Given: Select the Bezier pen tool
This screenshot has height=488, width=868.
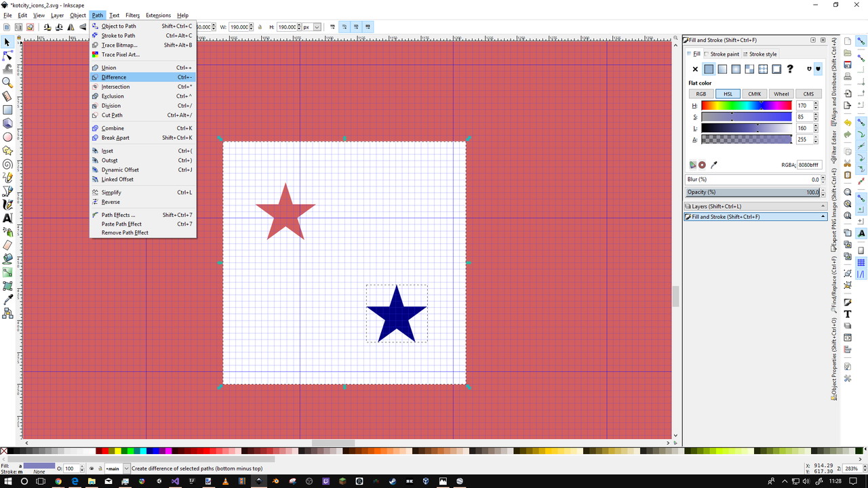Looking at the screenshot, I should [7, 191].
